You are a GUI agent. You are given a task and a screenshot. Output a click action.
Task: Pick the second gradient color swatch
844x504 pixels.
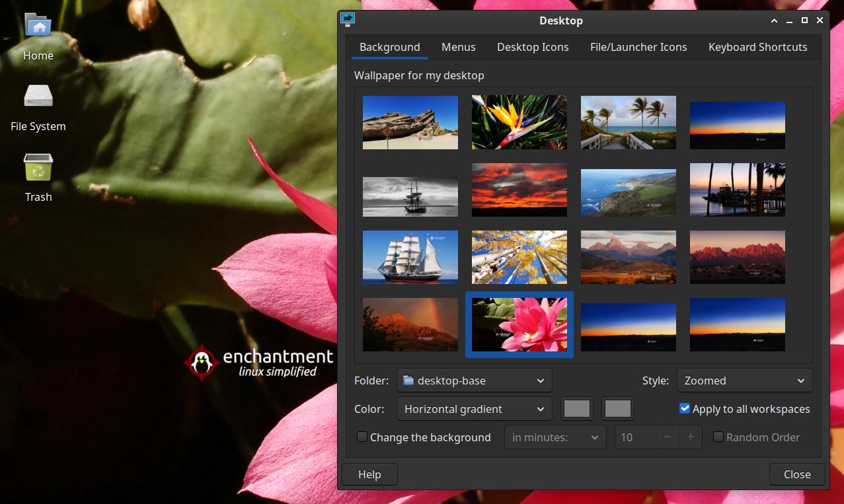coord(618,409)
